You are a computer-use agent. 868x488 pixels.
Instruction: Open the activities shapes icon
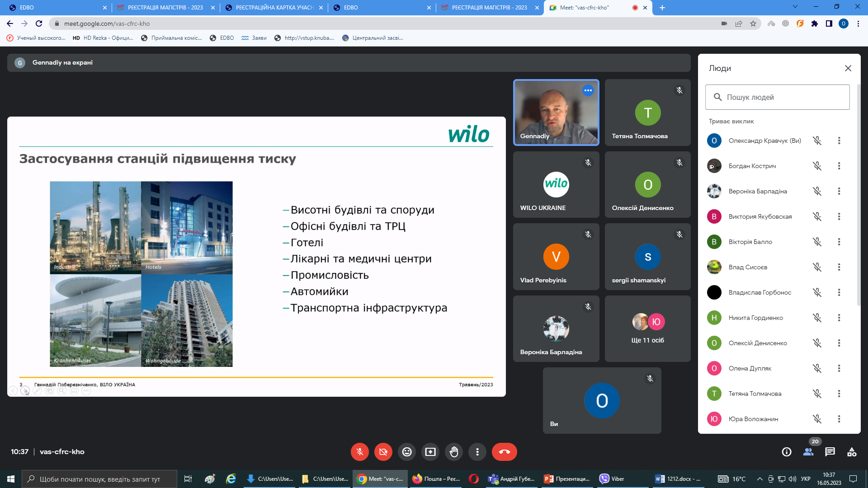click(x=852, y=452)
